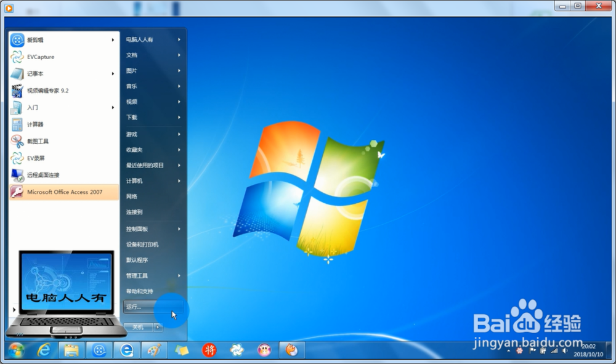Open Paint palette icon on taskbar
The image size is (616, 364).
click(x=154, y=350)
